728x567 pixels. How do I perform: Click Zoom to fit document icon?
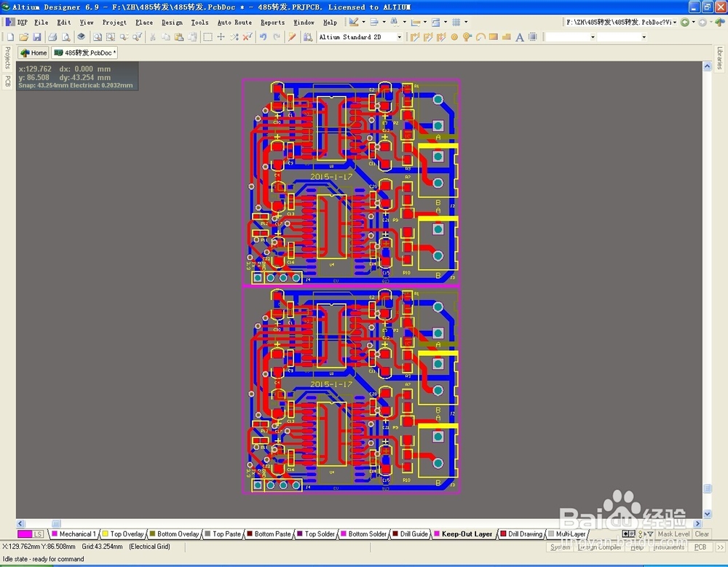tap(97, 36)
